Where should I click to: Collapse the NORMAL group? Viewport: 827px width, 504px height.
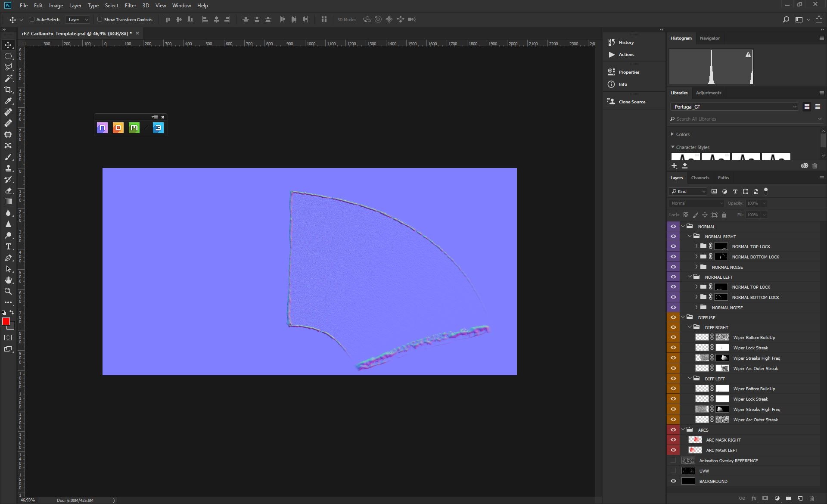683,226
